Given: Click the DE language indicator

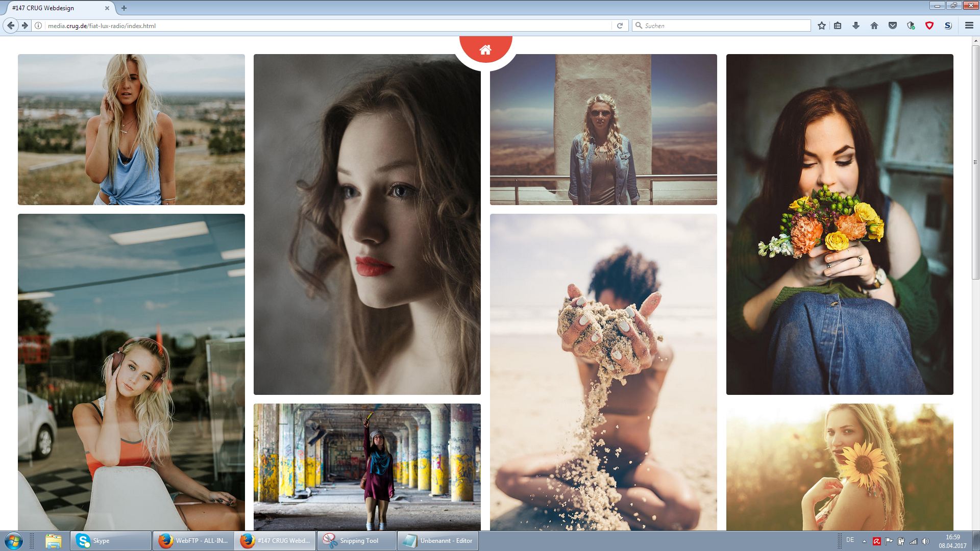Looking at the screenshot, I should tap(850, 540).
